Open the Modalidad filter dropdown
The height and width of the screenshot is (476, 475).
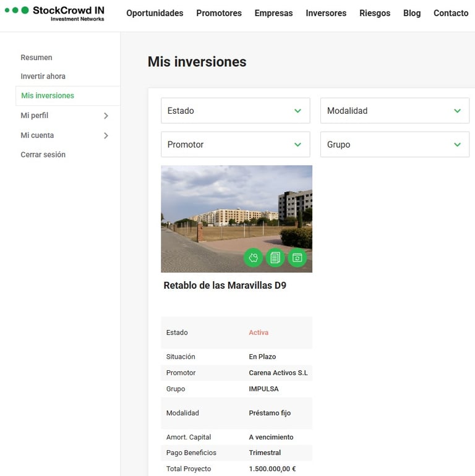(x=395, y=111)
